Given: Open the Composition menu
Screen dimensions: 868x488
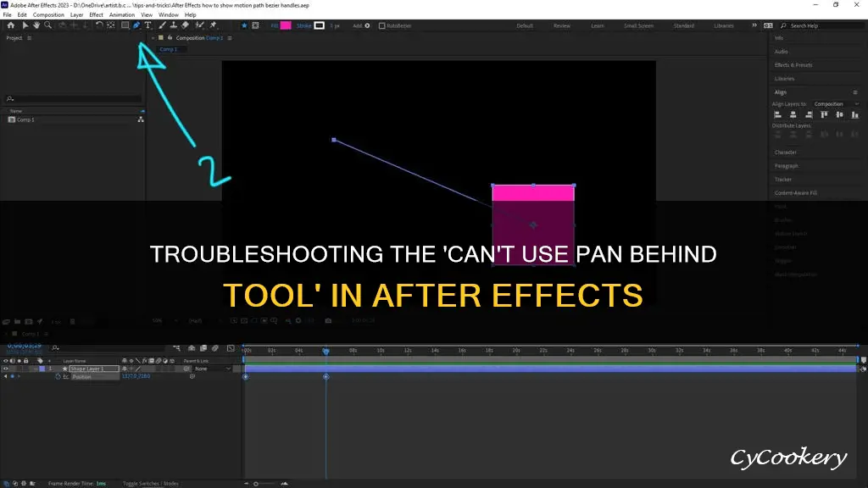Looking at the screenshot, I should [x=48, y=15].
